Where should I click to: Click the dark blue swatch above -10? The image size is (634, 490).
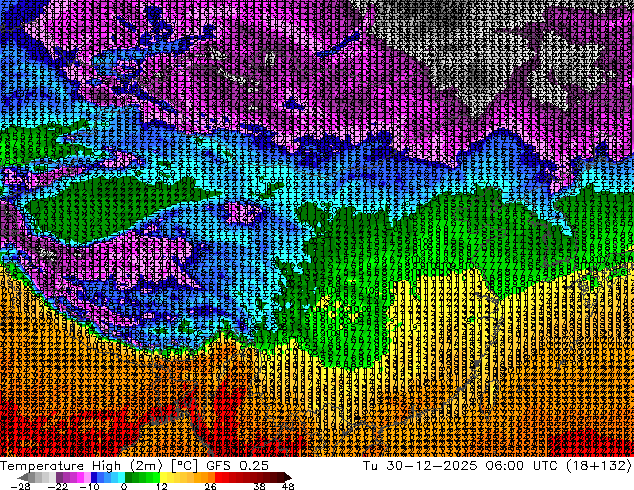pyautogui.click(x=94, y=477)
